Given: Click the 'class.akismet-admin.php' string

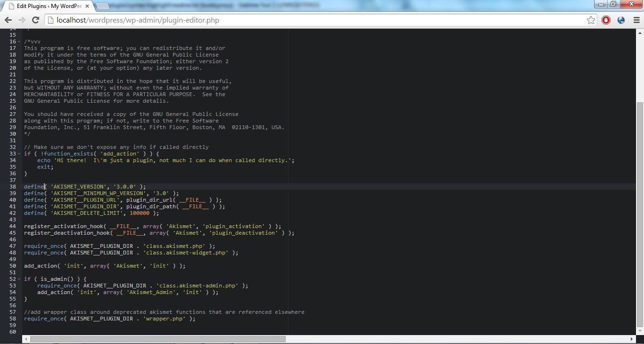Looking at the screenshot, I should (197, 286).
